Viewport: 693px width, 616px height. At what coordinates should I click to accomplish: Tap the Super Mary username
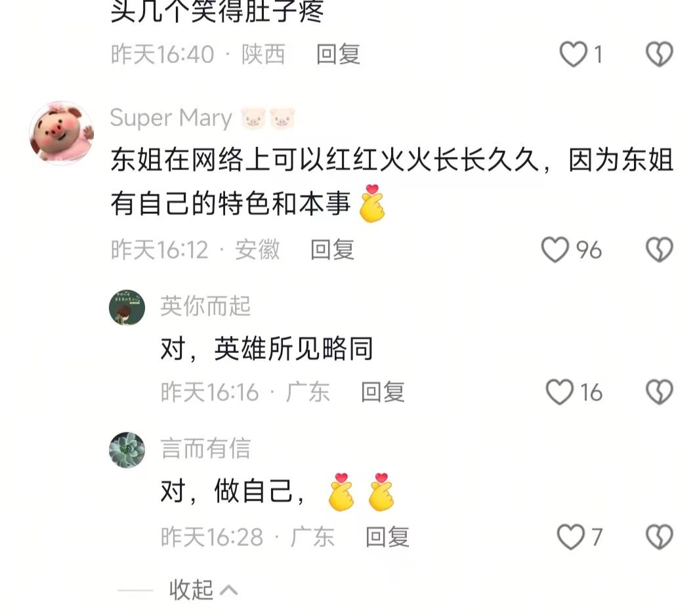coord(171,119)
